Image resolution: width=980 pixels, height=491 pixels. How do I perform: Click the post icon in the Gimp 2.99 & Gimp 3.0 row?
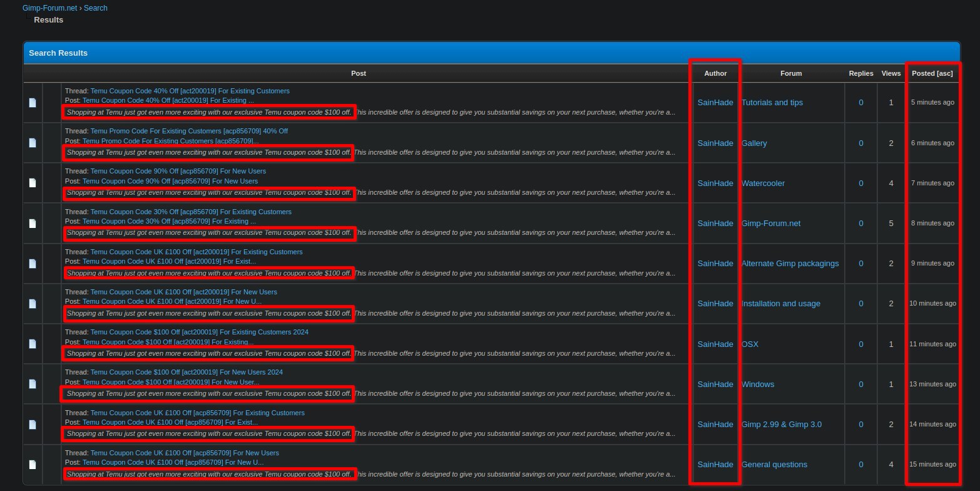[x=33, y=425]
